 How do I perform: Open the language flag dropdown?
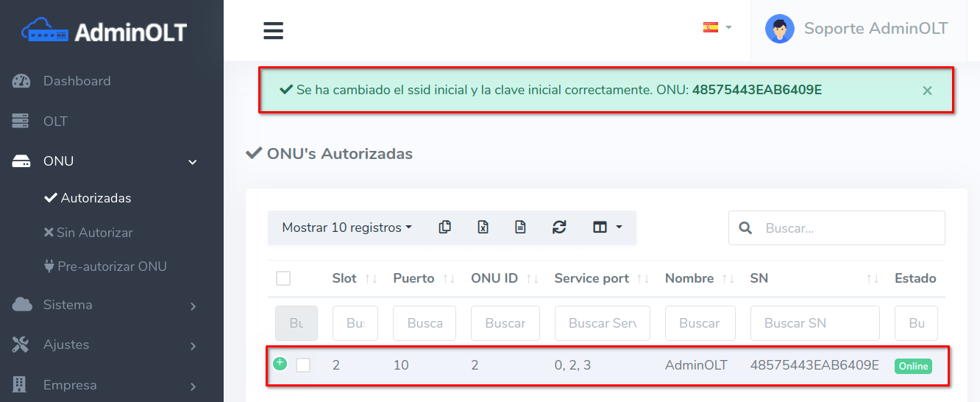717,27
